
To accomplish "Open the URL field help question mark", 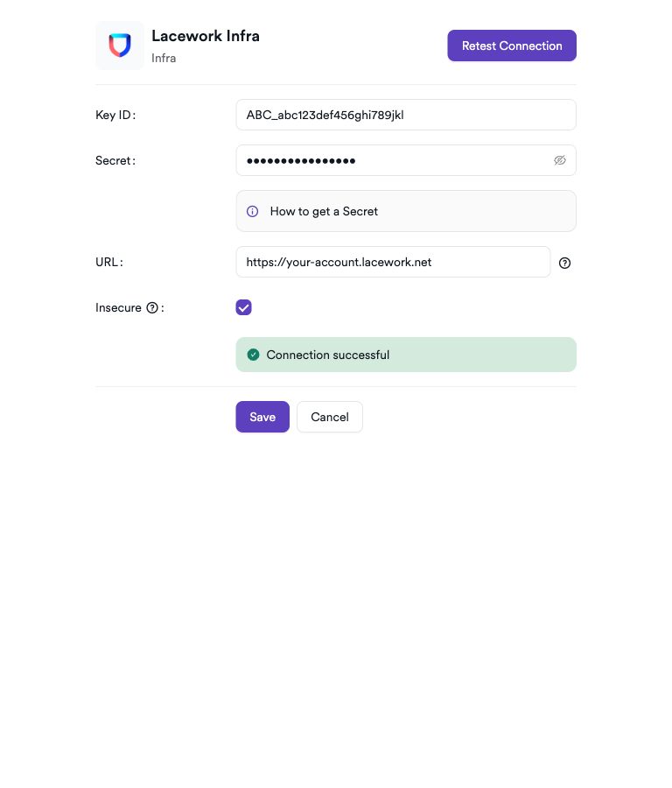I will (564, 263).
